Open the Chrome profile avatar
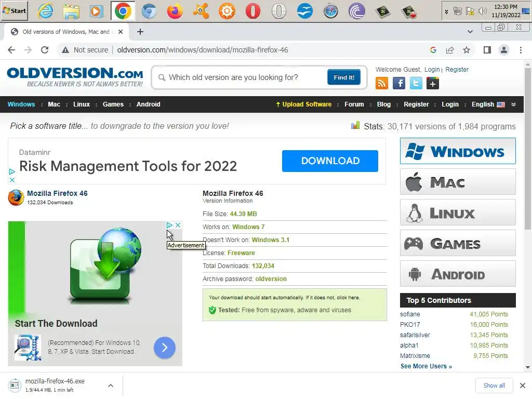532x399 pixels. [x=504, y=50]
